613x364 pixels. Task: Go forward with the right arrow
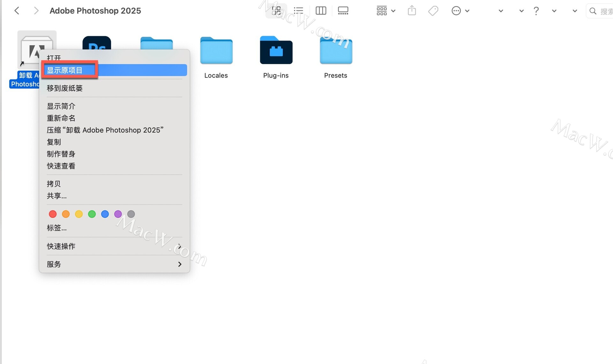point(36,11)
